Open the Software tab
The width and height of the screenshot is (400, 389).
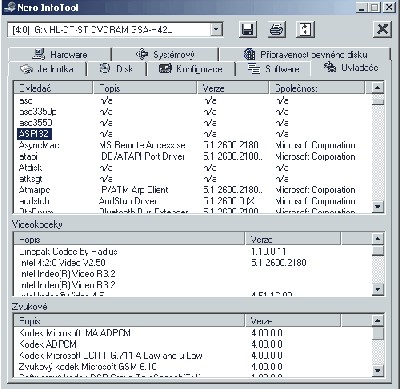273,69
